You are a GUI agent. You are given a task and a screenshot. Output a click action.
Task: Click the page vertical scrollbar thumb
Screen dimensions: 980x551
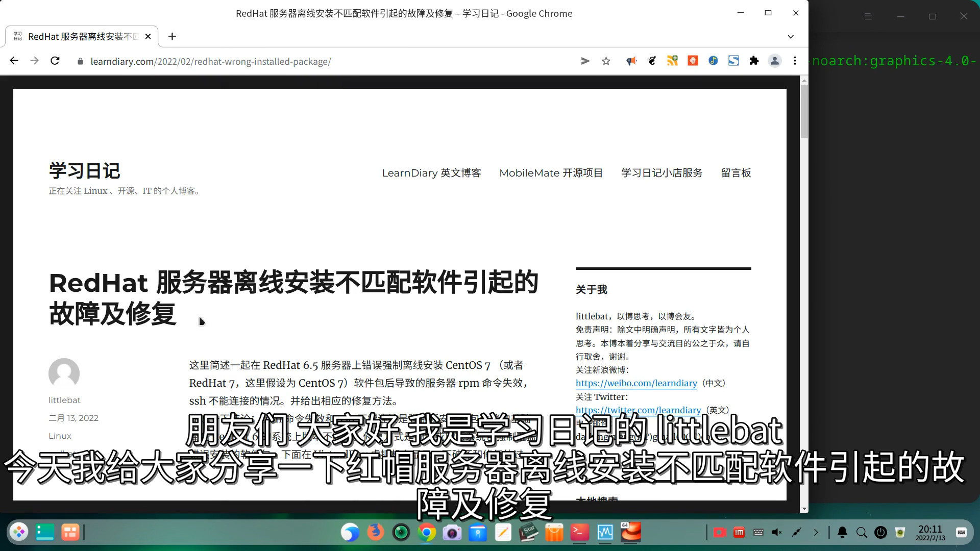pos(804,111)
